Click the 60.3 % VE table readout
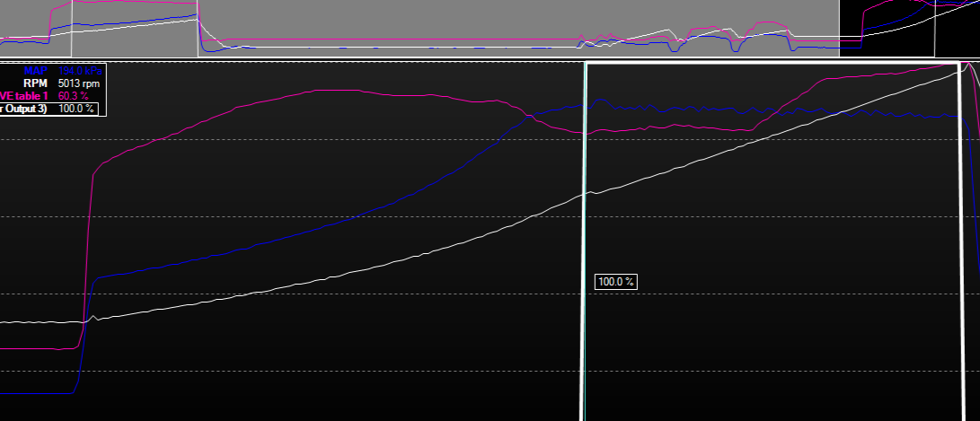 click(73, 95)
